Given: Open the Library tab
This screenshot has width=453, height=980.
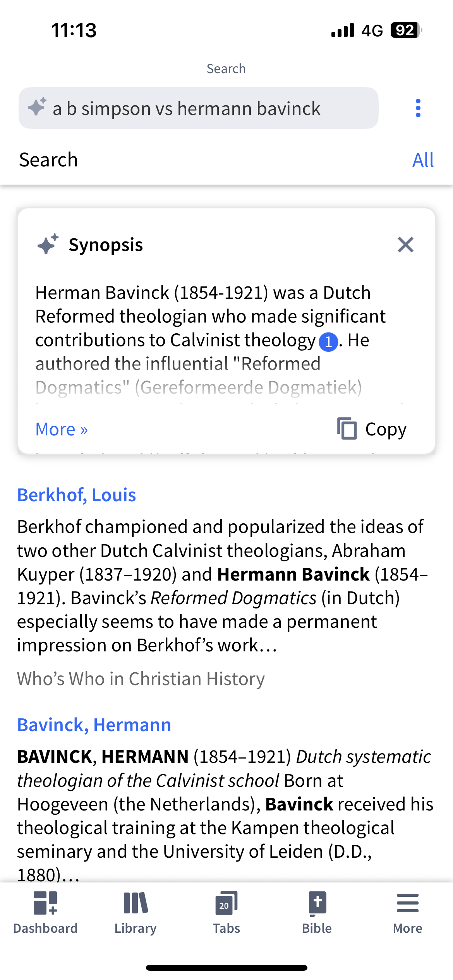Looking at the screenshot, I should [x=136, y=913].
